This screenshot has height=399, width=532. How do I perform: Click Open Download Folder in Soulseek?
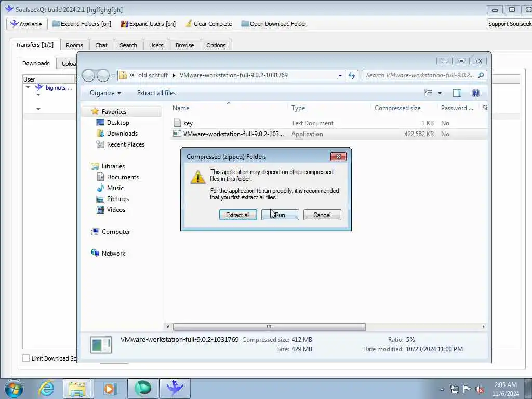[274, 24]
